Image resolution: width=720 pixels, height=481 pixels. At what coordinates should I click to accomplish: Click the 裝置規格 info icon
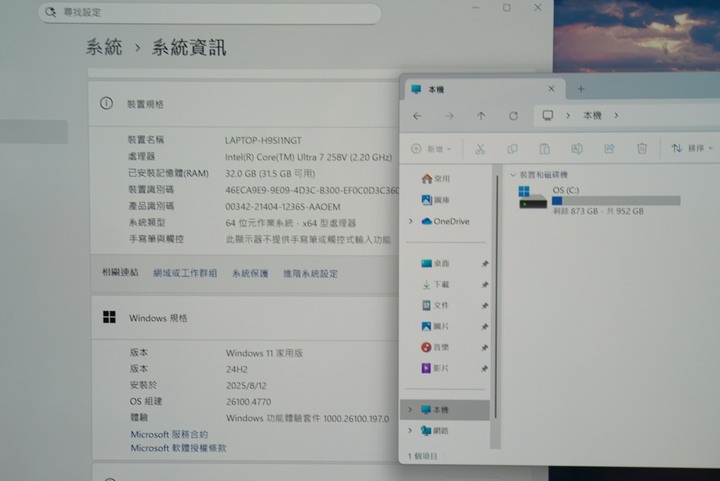point(106,103)
